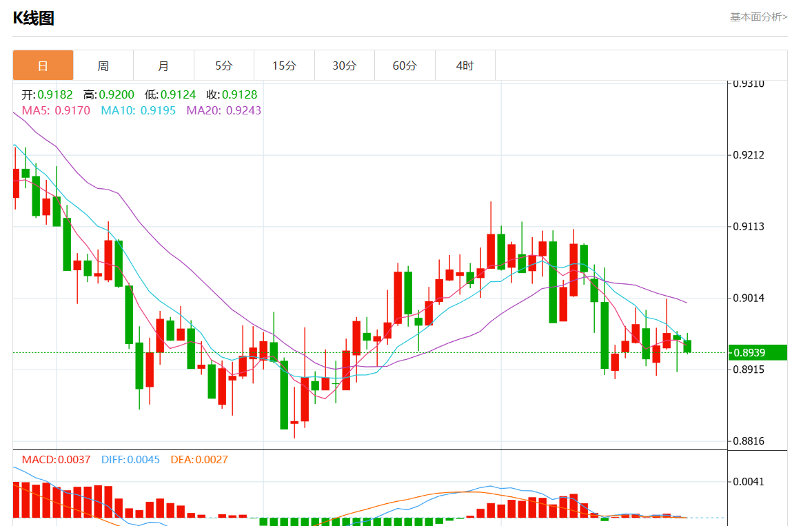Click the MA20: 0.9243 legend value

pos(224,110)
